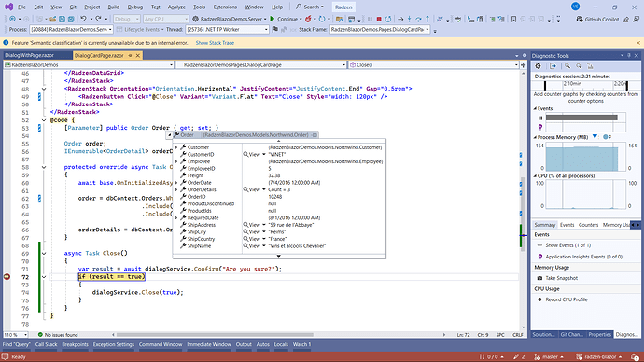644x362 pixels.
Task: Click the Step Into icon
Action: tap(409, 19)
